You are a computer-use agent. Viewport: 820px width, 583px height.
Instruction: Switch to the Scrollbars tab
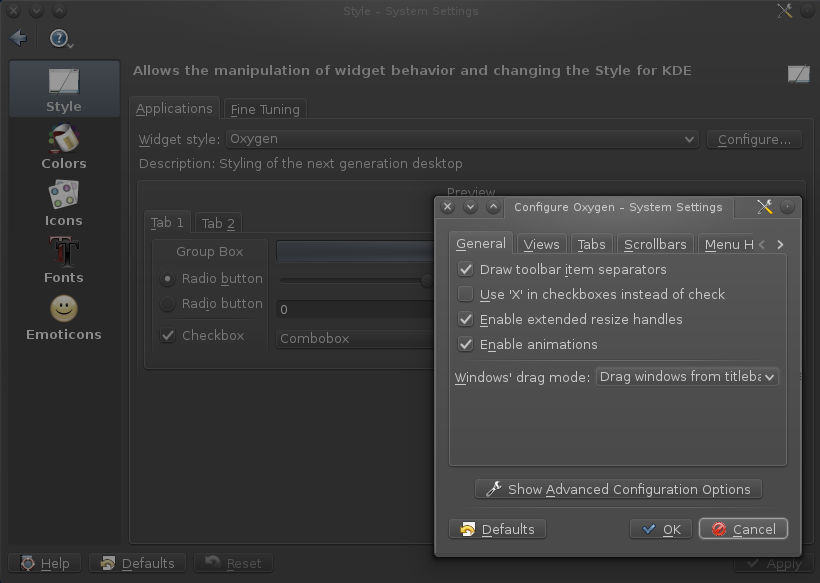tap(655, 244)
